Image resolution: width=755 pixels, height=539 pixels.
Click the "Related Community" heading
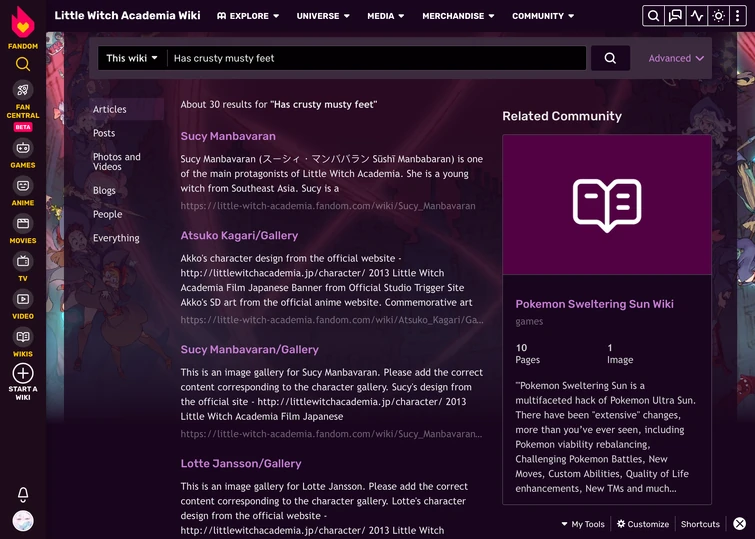click(x=562, y=116)
